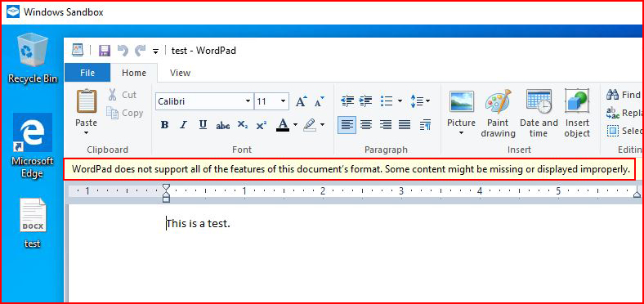
Task: Insert a Picture from the ribbon
Action: (461, 112)
